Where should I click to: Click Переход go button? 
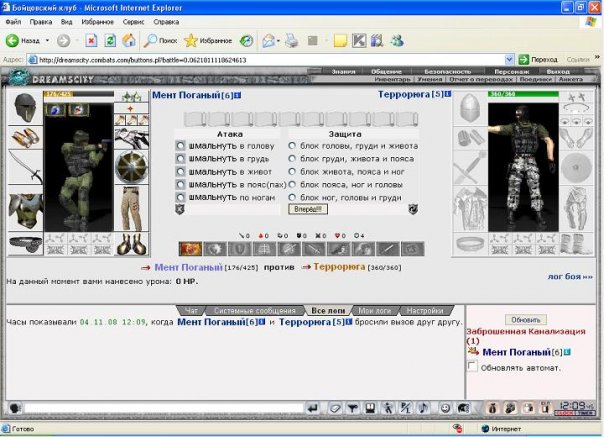tap(539, 60)
